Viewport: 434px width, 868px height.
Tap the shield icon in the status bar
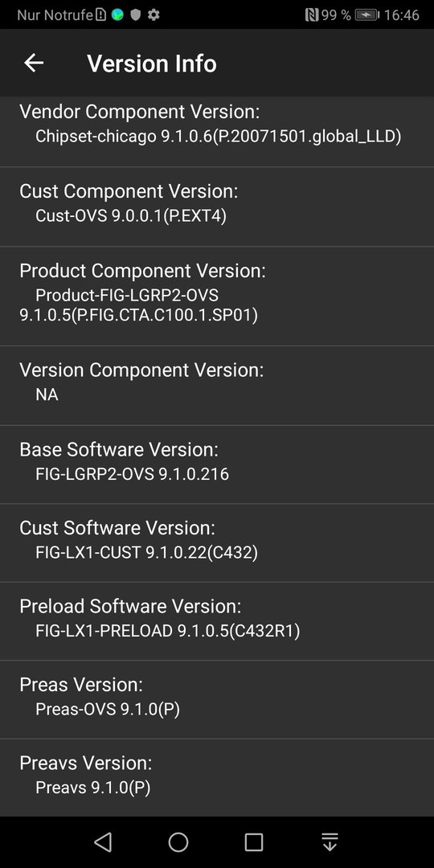click(136, 15)
